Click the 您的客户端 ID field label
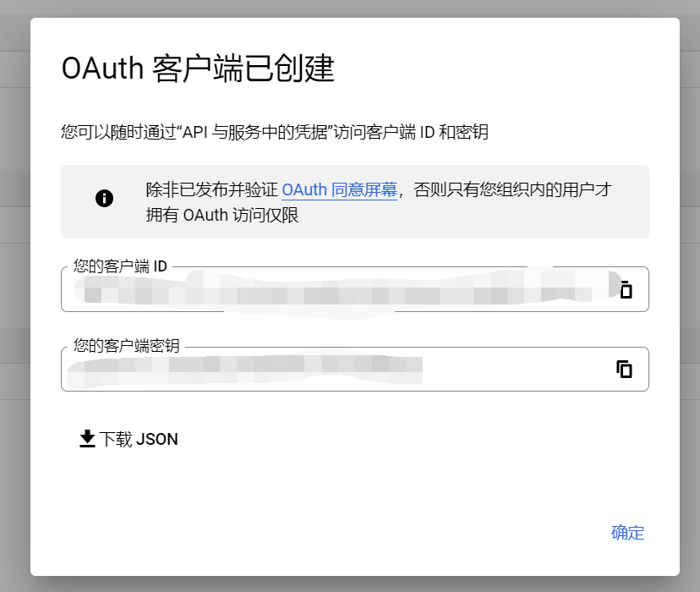Viewport: 700px width, 592px height. 120,266
